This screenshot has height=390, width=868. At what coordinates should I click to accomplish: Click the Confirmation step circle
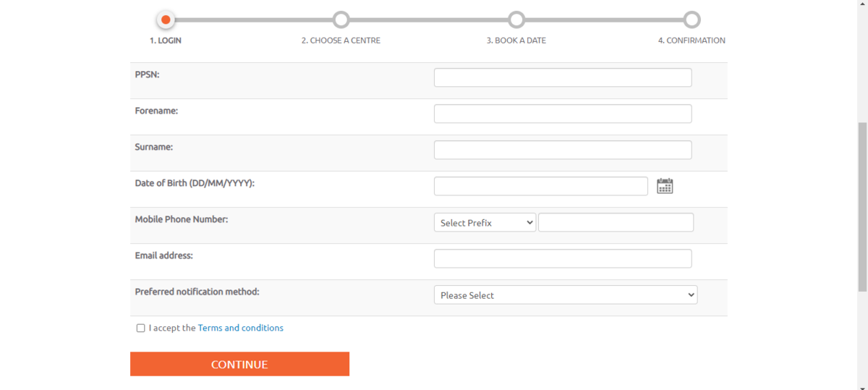coord(692,20)
